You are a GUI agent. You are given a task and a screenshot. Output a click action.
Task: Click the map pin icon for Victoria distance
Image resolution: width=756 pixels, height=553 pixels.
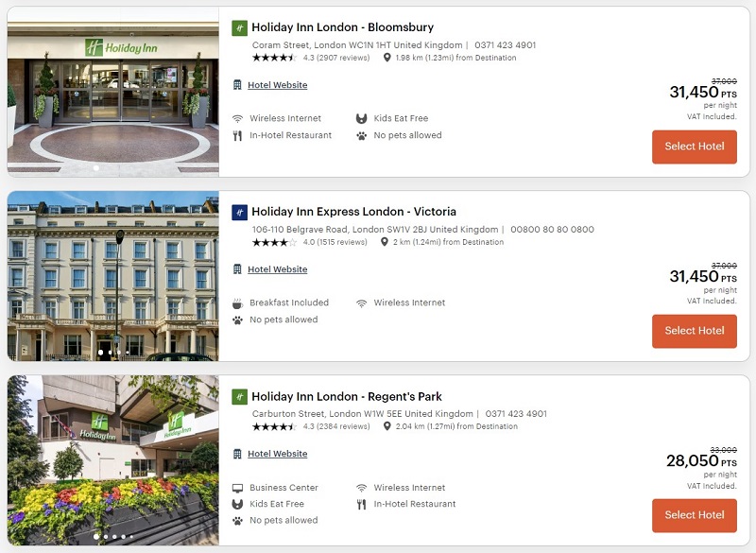pyautogui.click(x=385, y=242)
